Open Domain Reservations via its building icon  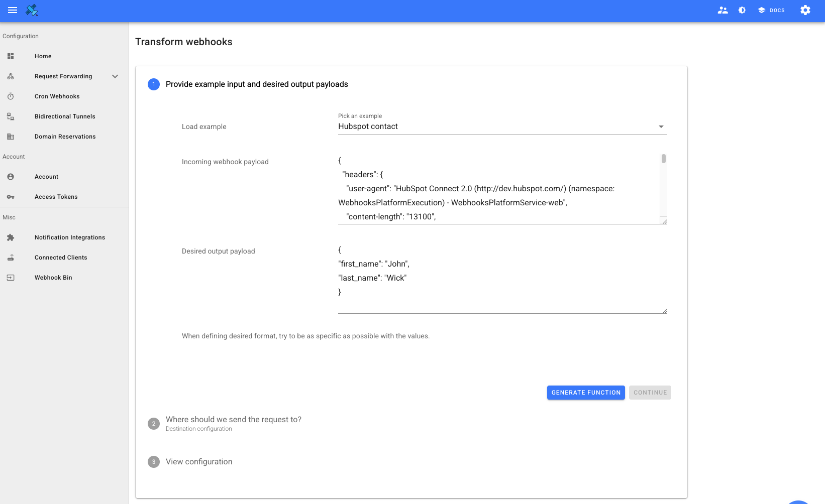pos(11,136)
